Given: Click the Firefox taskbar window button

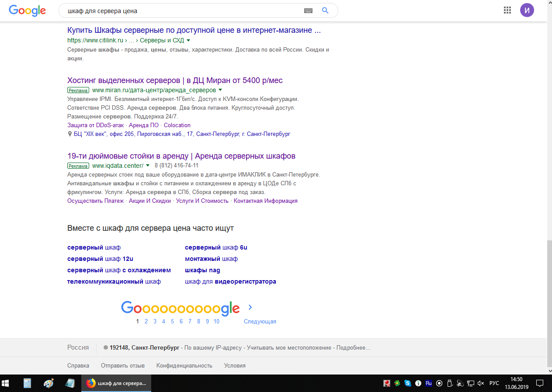Looking at the screenshot, I should 117,383.
